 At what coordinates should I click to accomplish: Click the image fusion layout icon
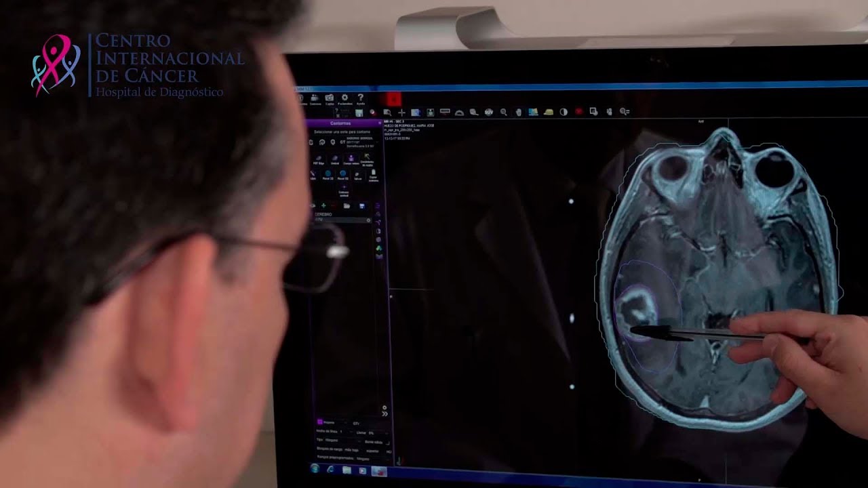pos(533,112)
